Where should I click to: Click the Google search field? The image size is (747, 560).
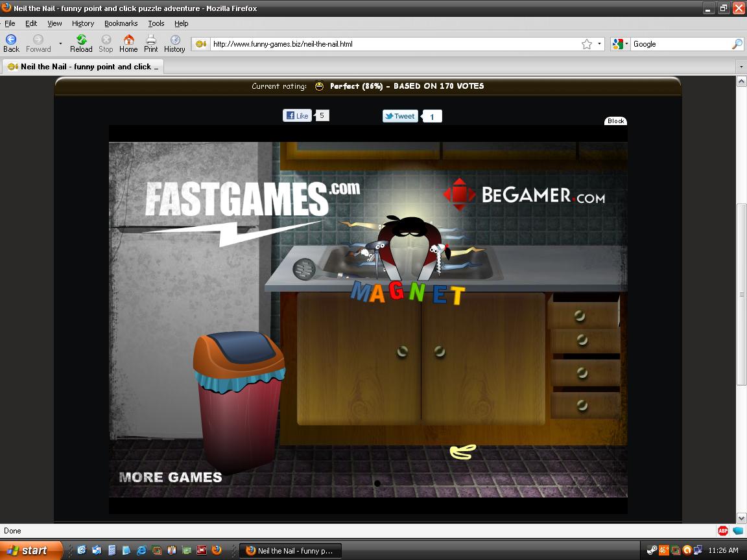point(682,44)
